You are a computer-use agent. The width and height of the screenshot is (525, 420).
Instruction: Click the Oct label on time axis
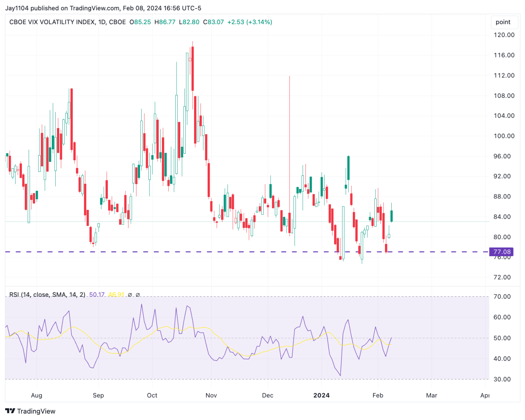[x=152, y=395]
